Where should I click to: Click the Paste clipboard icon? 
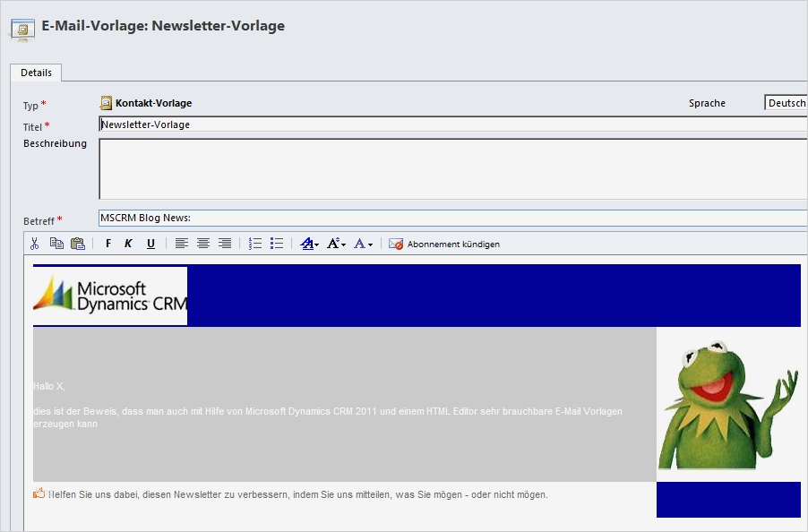78,244
